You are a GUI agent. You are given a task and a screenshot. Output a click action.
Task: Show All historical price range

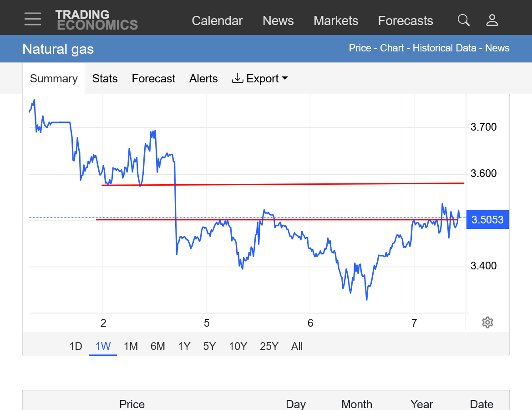coord(297,346)
